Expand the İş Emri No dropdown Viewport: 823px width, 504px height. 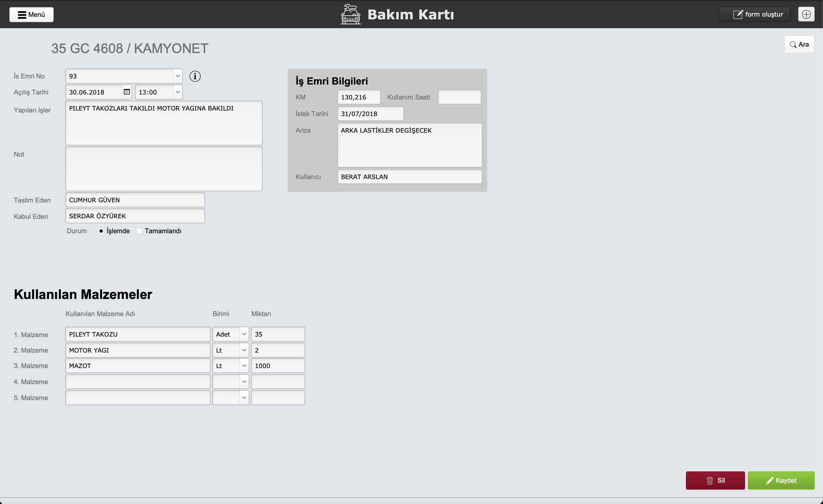178,76
